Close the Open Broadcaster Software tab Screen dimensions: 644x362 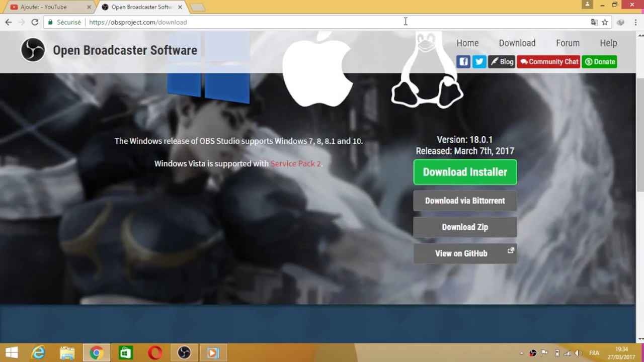[180, 7]
